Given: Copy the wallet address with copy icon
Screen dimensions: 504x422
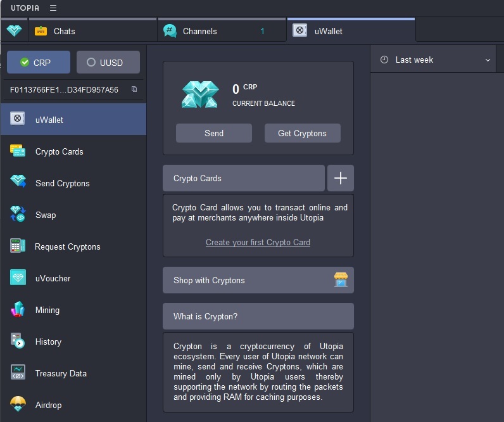Looking at the screenshot, I should tap(134, 89).
